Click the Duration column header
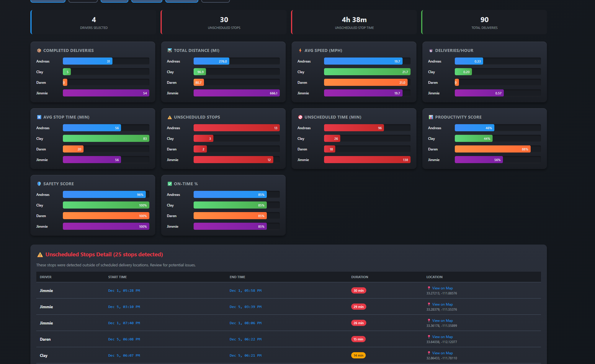The height and width of the screenshot is (364, 595). 359,277
